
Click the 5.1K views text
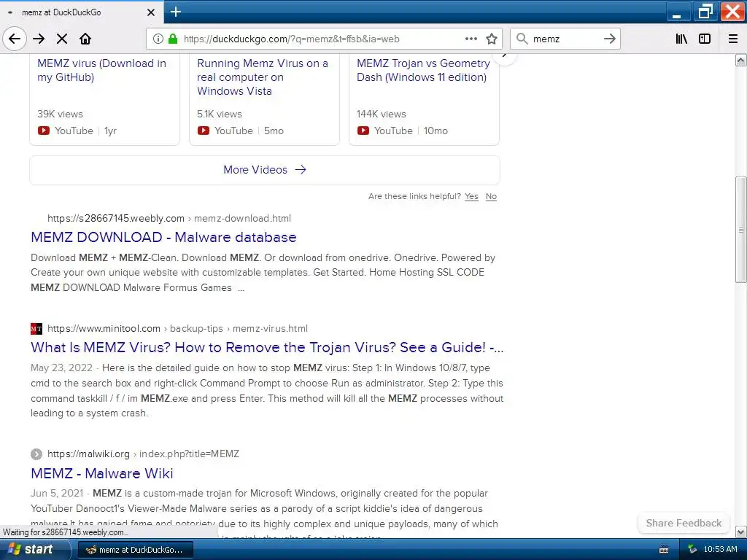point(220,114)
